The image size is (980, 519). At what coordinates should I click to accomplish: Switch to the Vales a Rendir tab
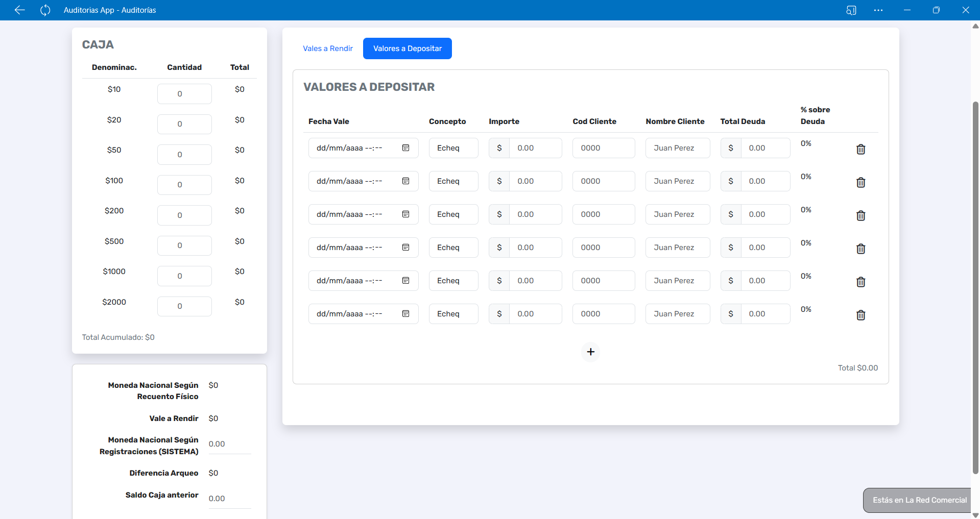click(x=327, y=48)
